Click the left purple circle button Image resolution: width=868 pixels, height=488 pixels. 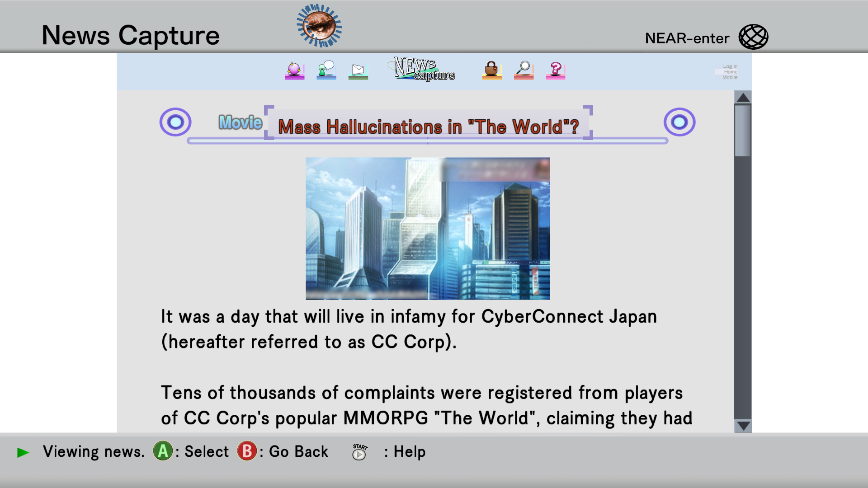(x=175, y=122)
